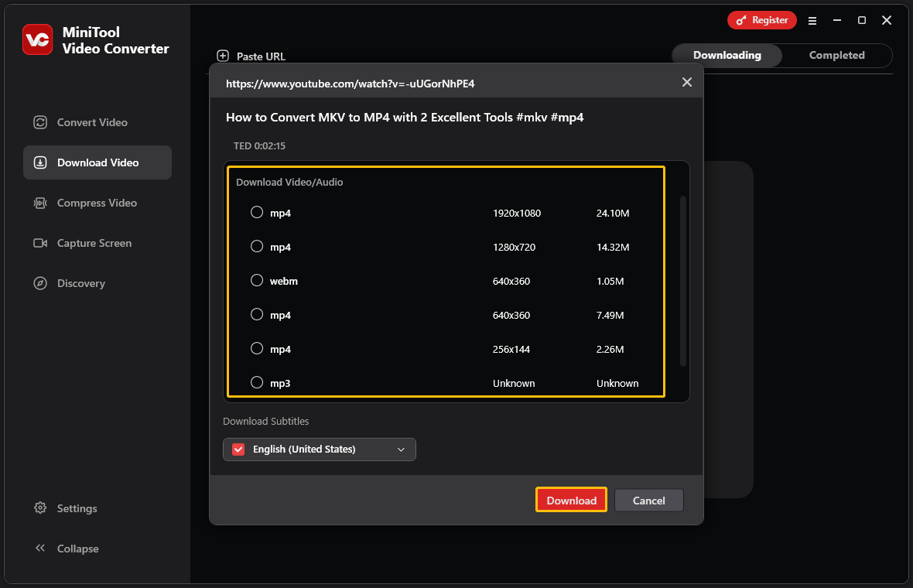
Task: Click the Settings gear icon
Action: pyautogui.click(x=40, y=508)
